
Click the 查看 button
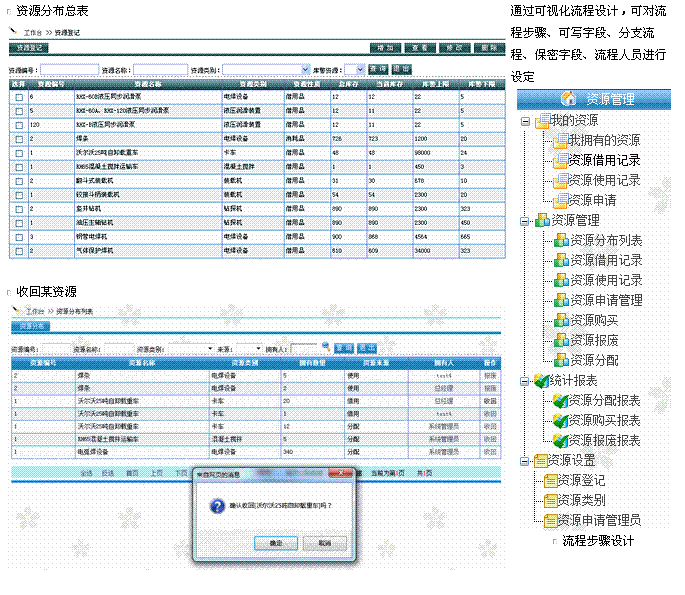pyautogui.click(x=420, y=48)
